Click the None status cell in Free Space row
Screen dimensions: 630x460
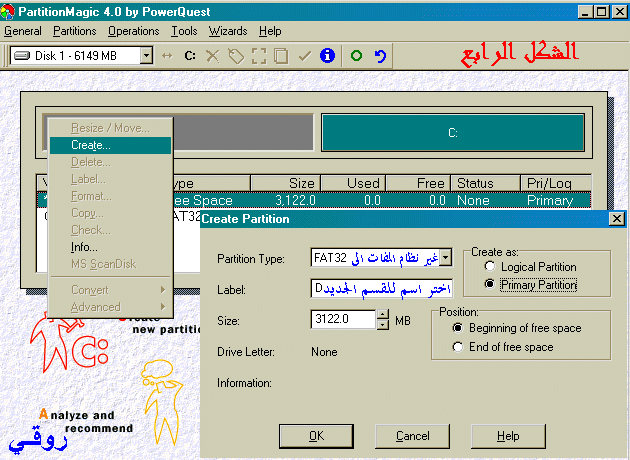click(x=473, y=200)
